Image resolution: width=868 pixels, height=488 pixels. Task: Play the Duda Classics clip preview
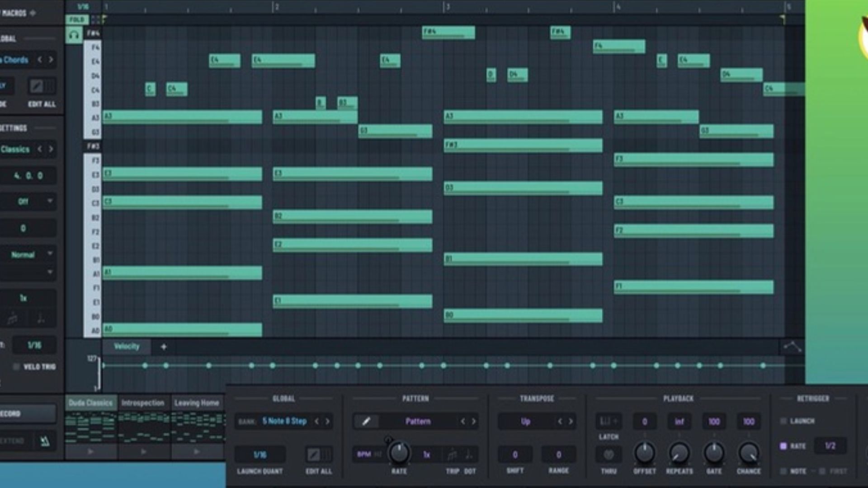click(x=90, y=451)
